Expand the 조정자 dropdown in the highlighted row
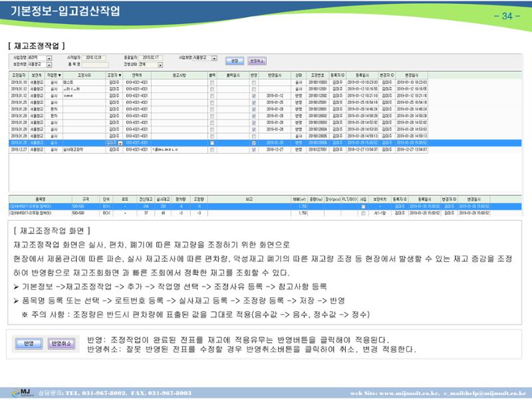This screenshot has width=532, height=399. click(x=120, y=143)
